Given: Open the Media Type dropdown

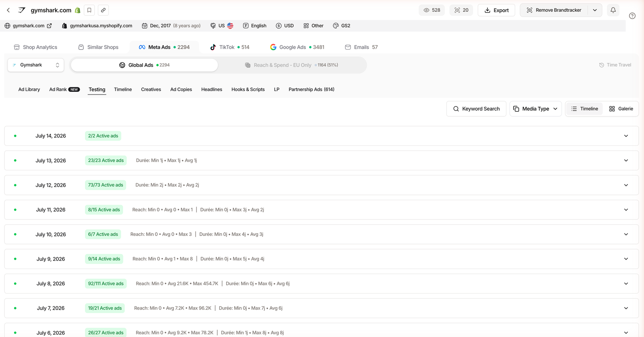Looking at the screenshot, I should pyautogui.click(x=535, y=109).
